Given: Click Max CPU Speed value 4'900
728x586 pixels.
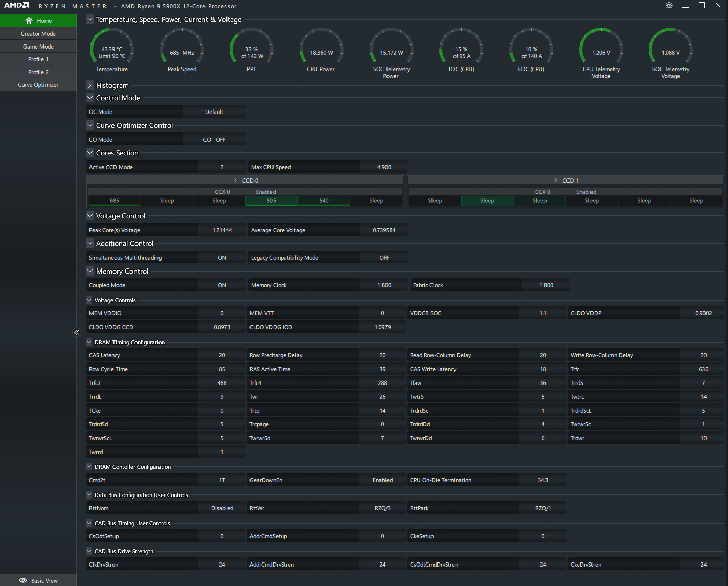Looking at the screenshot, I should (x=384, y=167).
